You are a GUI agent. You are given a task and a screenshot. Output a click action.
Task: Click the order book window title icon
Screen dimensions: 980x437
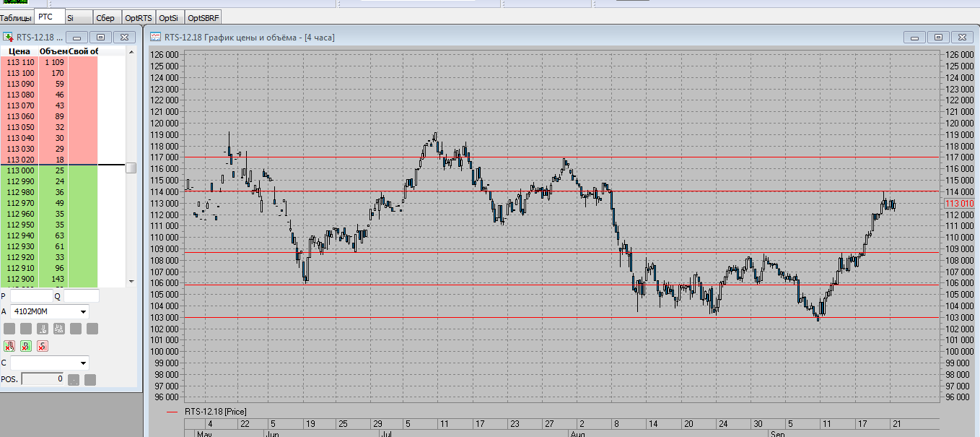(8, 37)
